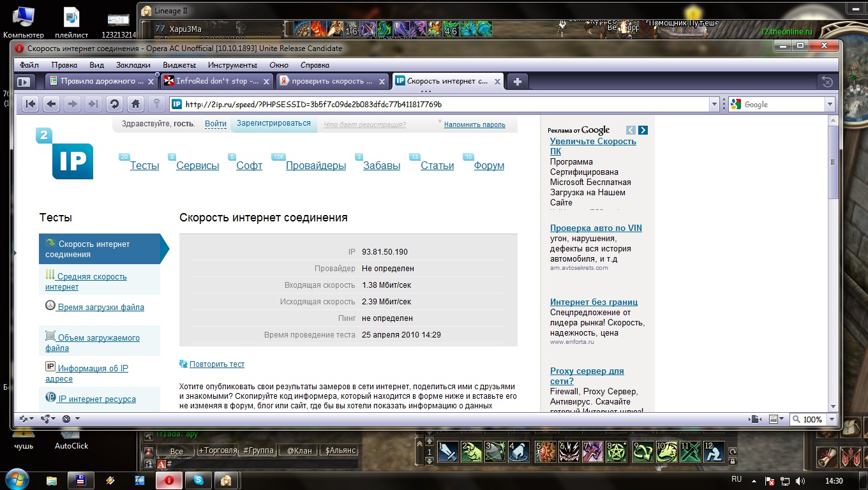Click the Войти login link

pyautogui.click(x=216, y=124)
